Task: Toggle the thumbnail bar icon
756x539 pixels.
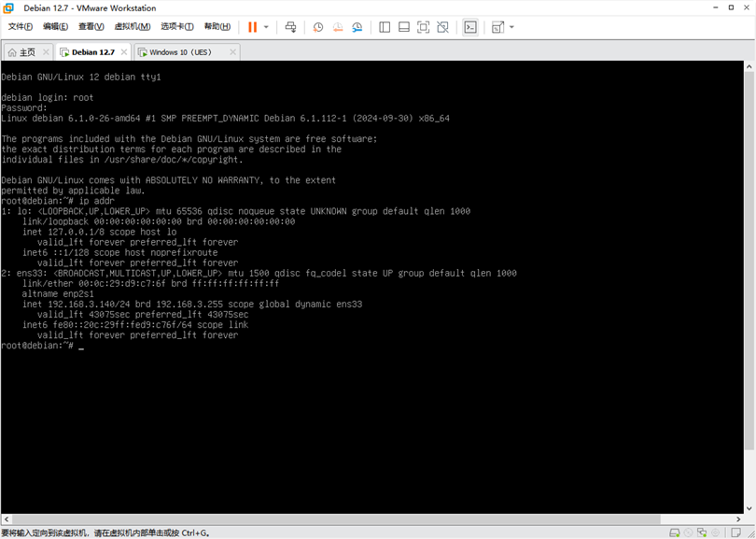Action: click(x=404, y=27)
